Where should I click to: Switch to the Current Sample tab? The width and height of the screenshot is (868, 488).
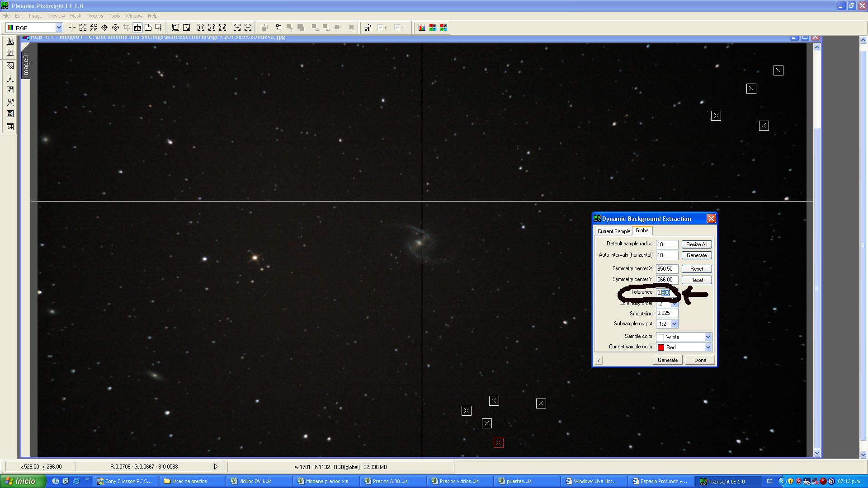pyautogui.click(x=613, y=231)
